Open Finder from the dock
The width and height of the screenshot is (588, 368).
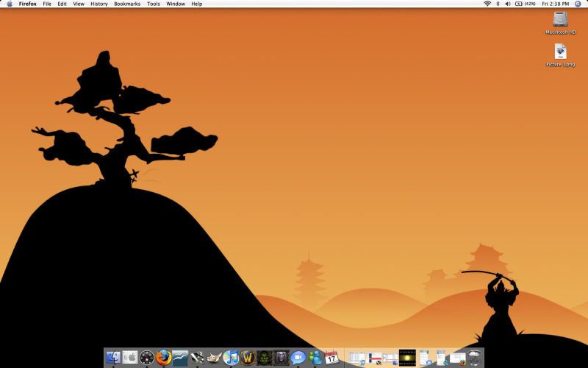[113, 358]
